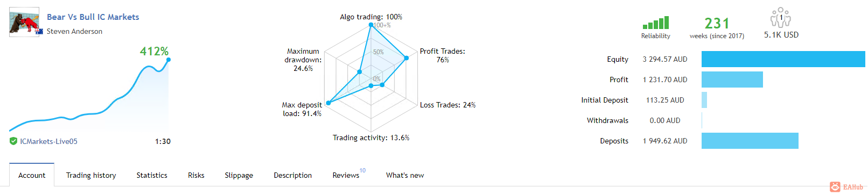Switch to the Trading history tab
The image size is (868, 195).
(91, 175)
